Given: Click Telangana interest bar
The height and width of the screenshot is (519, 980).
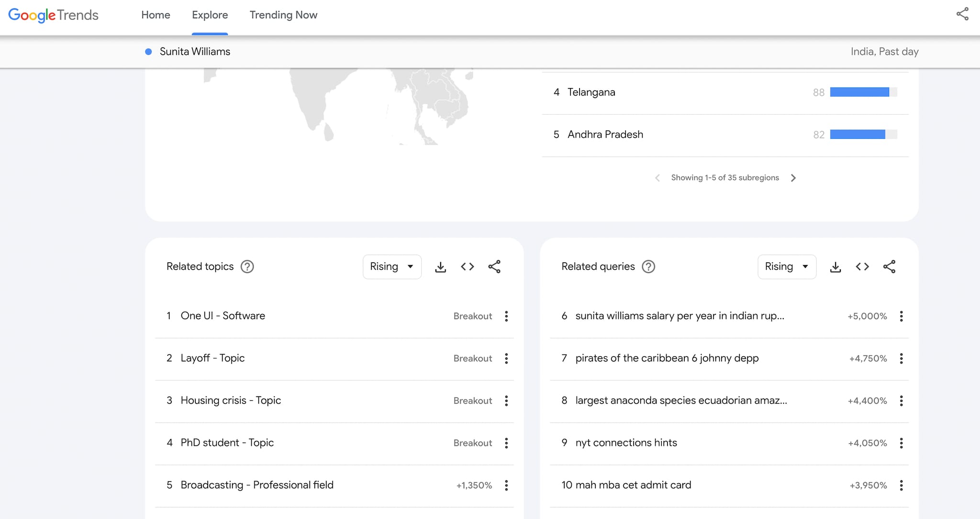Looking at the screenshot, I should pyautogui.click(x=859, y=92).
